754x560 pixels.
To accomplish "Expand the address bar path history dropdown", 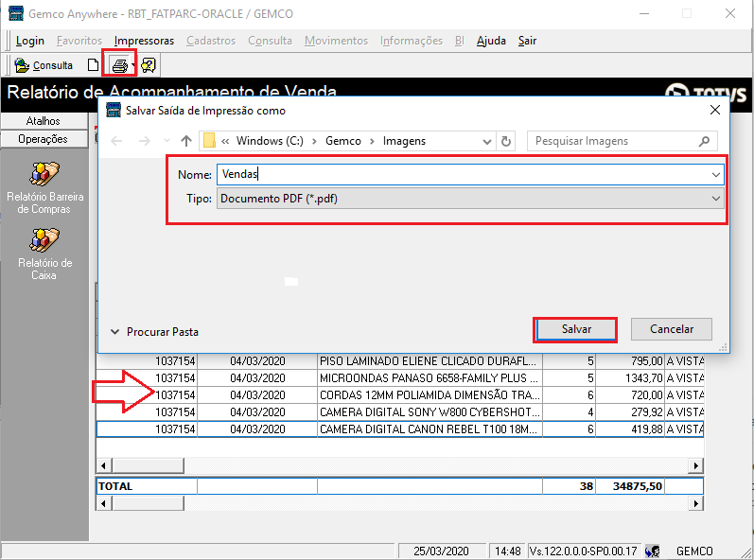I will point(487,141).
